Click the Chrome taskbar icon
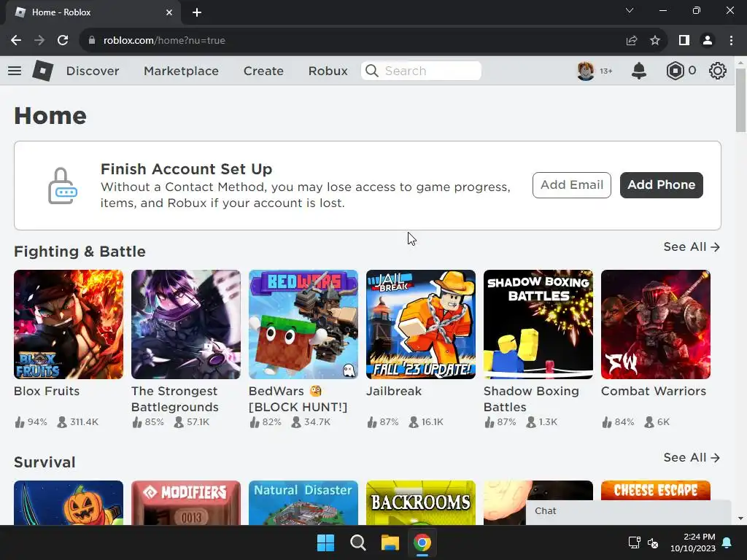This screenshot has height=560, width=747. tap(422, 542)
